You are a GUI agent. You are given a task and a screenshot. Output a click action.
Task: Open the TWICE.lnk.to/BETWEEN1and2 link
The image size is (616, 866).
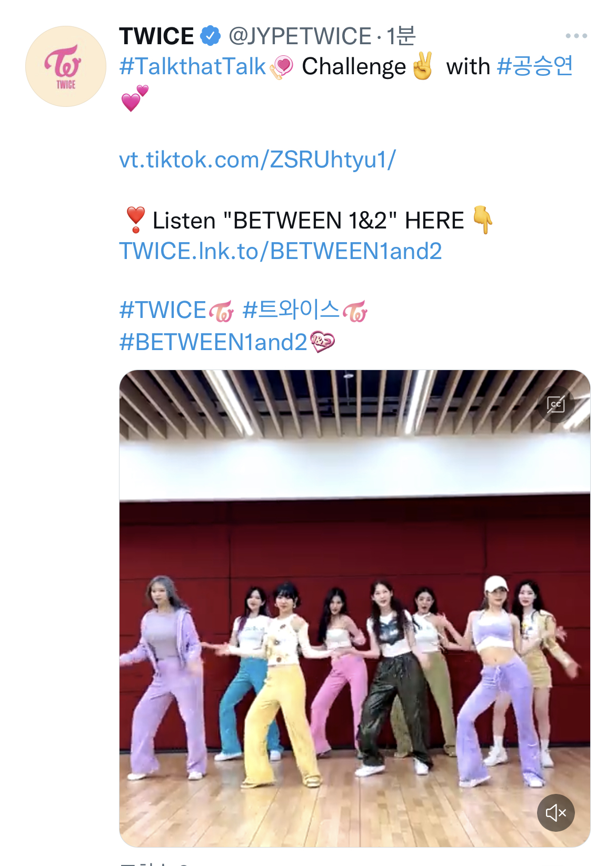[281, 251]
